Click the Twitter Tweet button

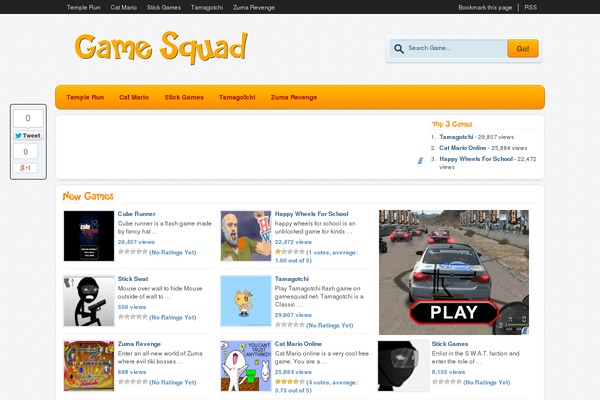coord(28,136)
